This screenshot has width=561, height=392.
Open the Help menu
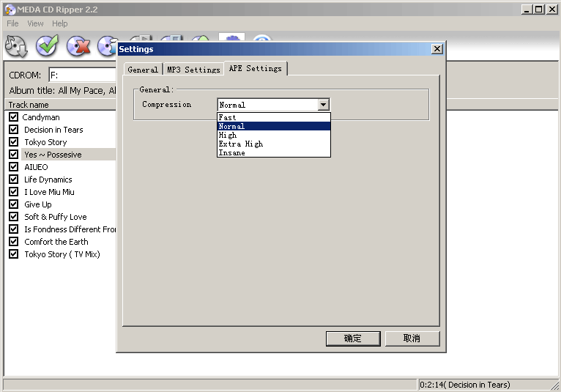click(60, 23)
